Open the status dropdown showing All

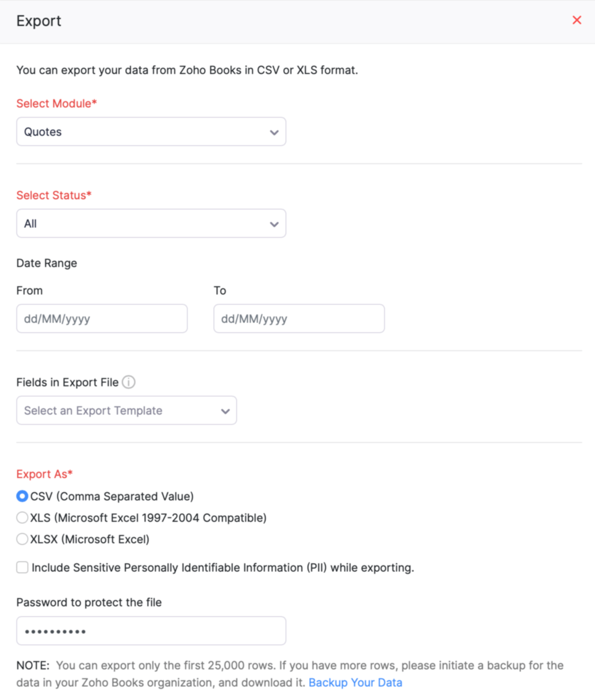[150, 223]
